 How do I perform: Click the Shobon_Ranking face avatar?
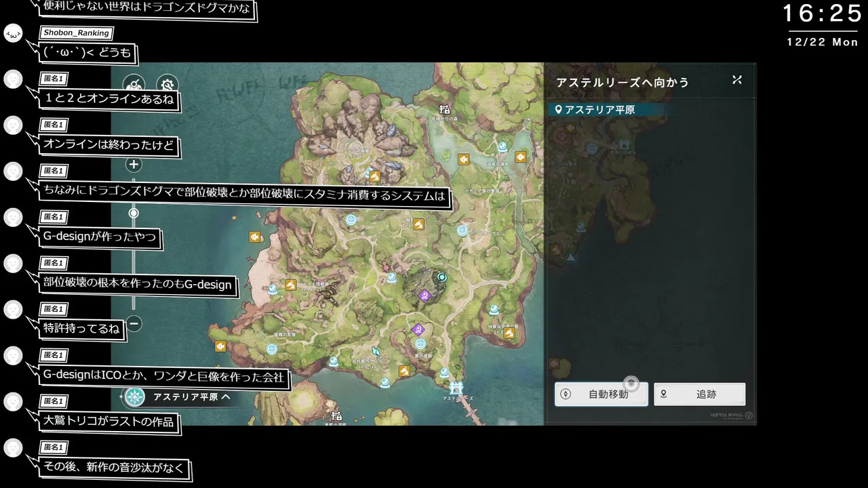point(14,33)
